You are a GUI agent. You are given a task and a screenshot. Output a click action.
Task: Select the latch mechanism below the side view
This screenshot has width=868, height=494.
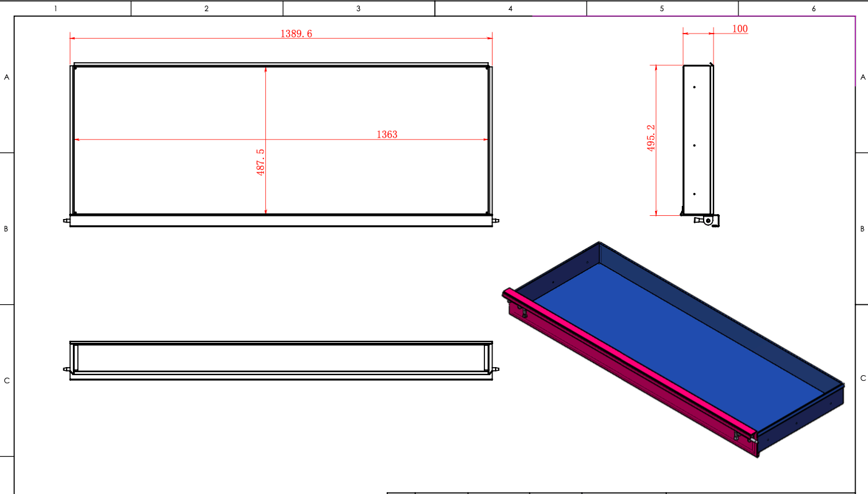pos(707,220)
